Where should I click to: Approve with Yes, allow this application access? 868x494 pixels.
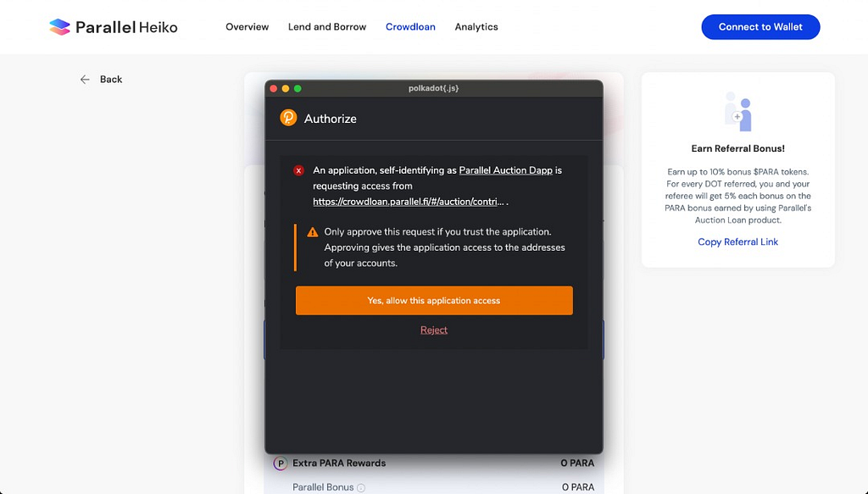coord(434,301)
